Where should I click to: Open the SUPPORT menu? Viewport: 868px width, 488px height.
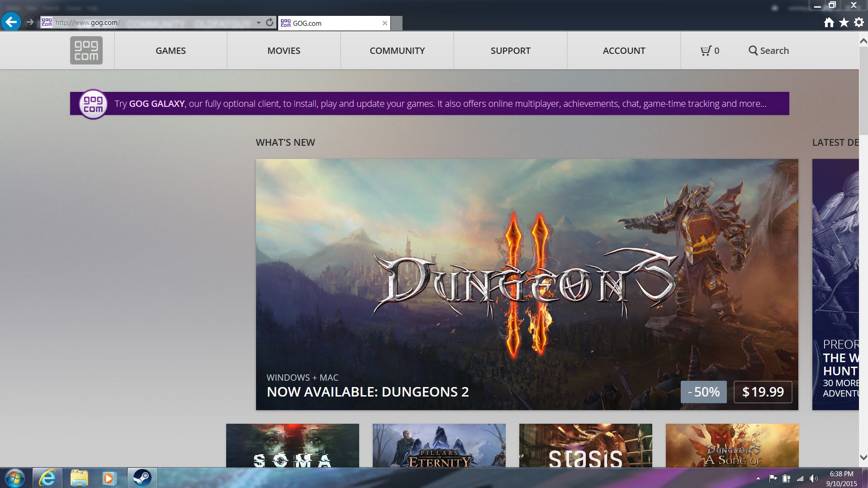coord(510,51)
